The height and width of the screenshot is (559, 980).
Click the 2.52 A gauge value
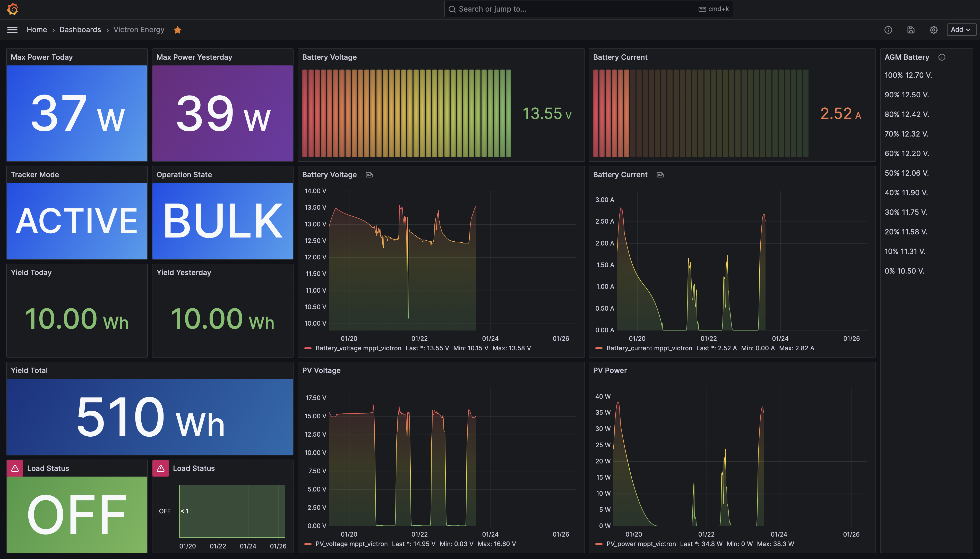[841, 114]
